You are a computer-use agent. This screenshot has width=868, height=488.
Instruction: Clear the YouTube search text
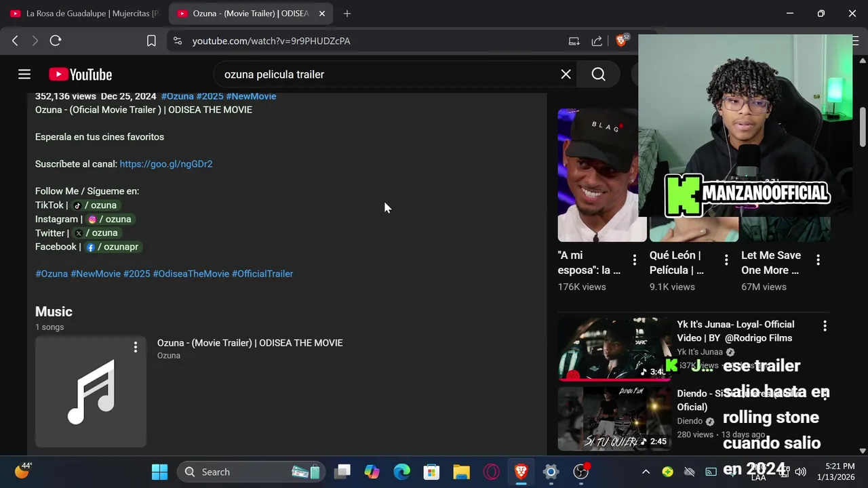(x=566, y=75)
